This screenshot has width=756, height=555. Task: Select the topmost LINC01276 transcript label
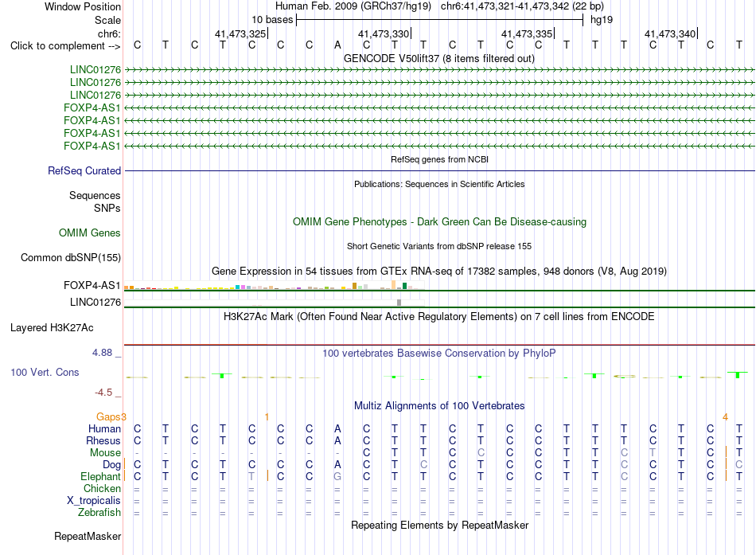pos(95,70)
